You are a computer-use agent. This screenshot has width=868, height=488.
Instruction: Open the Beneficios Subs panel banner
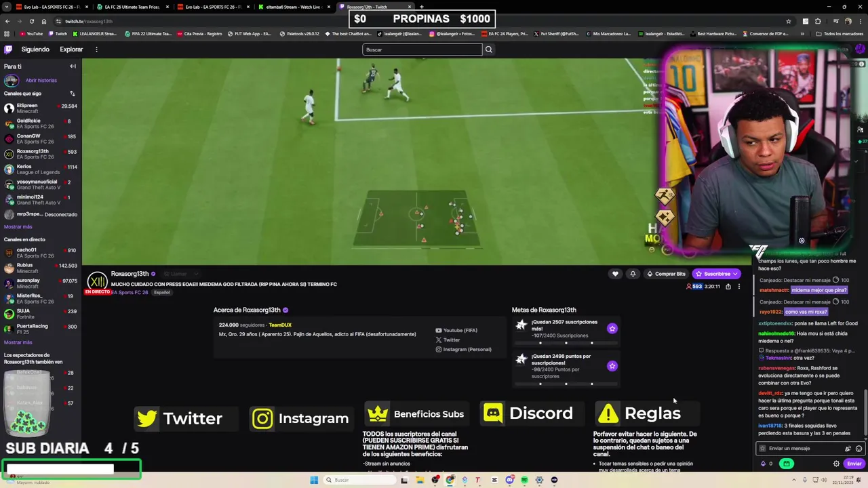click(417, 414)
